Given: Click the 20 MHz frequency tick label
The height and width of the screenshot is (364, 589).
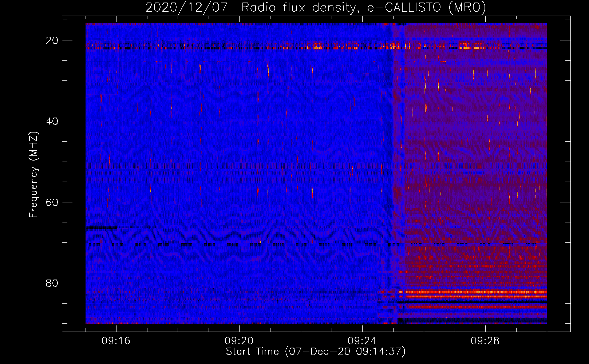Looking at the screenshot, I should point(52,40).
